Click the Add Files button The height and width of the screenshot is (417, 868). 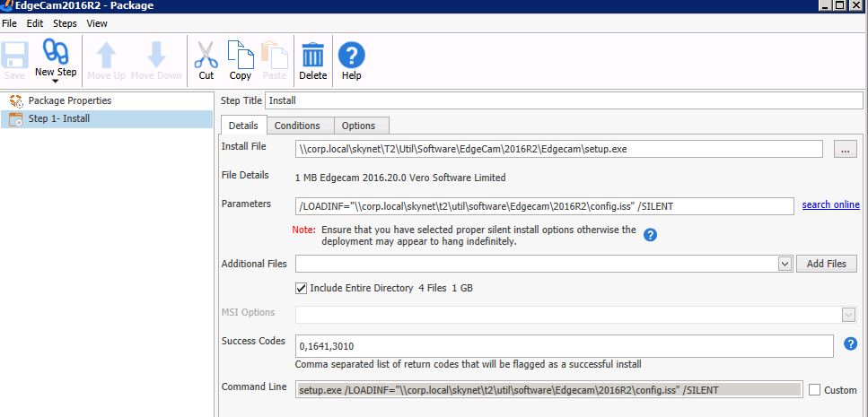click(826, 264)
